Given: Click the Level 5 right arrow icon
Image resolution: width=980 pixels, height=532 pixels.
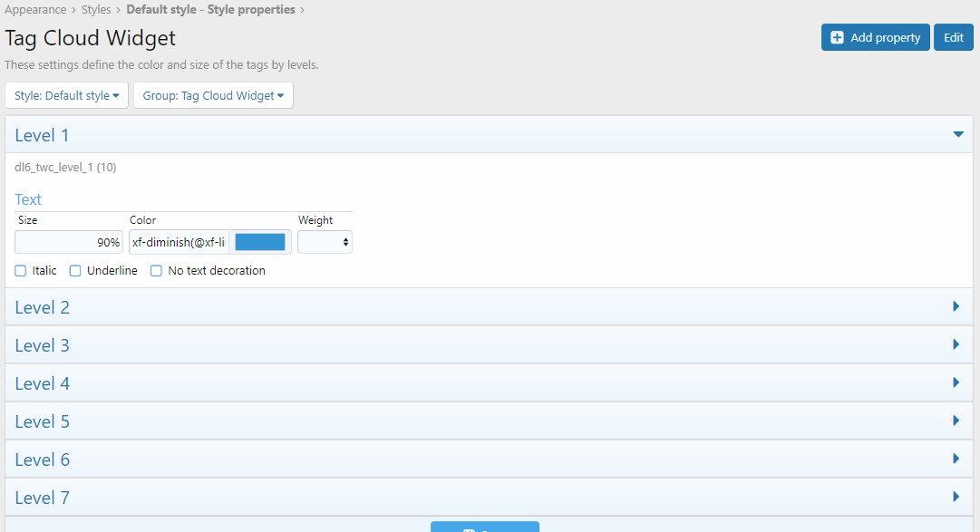Looking at the screenshot, I should click(x=956, y=421).
